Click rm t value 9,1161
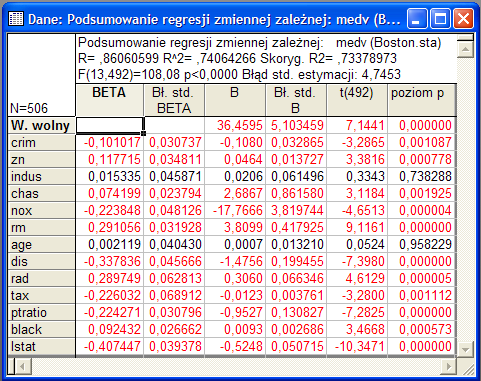The height and width of the screenshot is (381, 481). pyautogui.click(x=357, y=228)
